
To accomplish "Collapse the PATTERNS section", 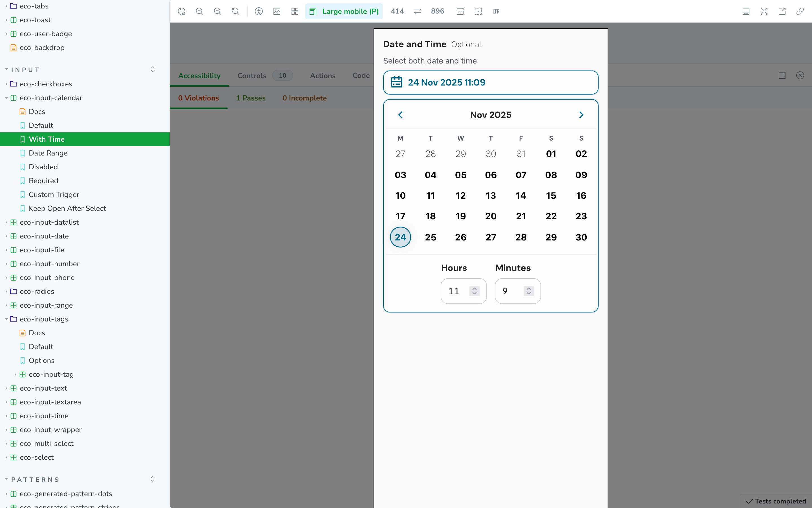I will (35, 479).
